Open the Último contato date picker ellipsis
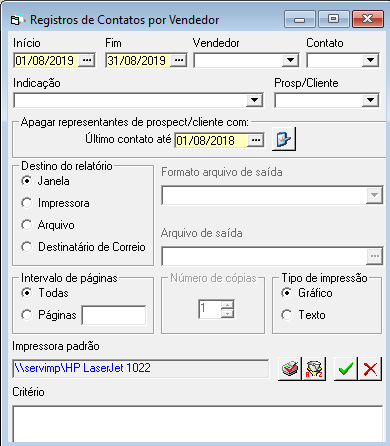Screen dimensions: 390x446 (x=256, y=140)
